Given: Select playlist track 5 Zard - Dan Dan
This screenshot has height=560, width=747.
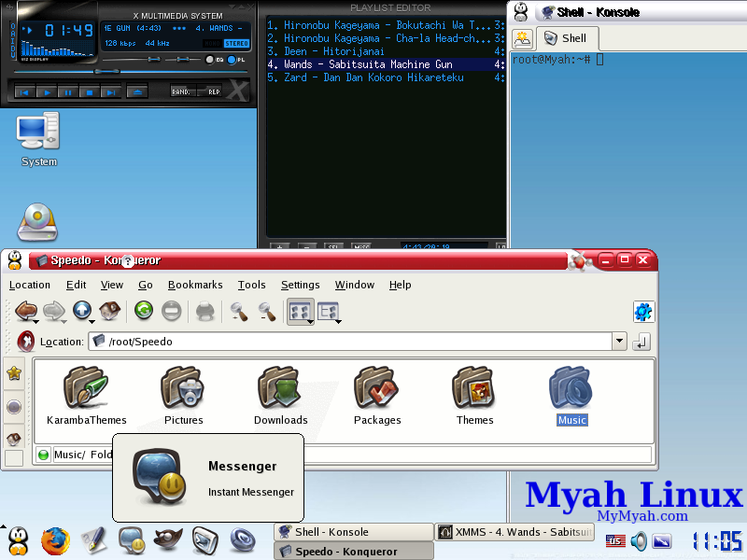Looking at the screenshot, I should pyautogui.click(x=385, y=77).
